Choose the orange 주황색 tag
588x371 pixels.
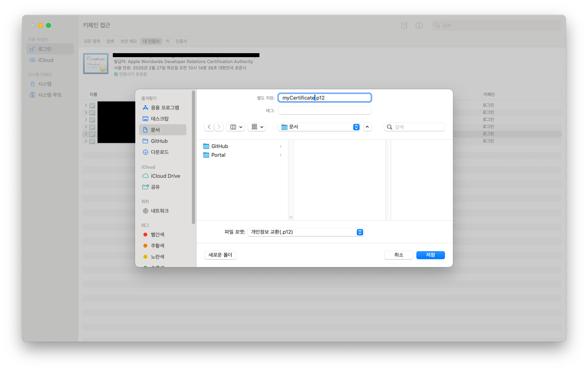(163, 246)
